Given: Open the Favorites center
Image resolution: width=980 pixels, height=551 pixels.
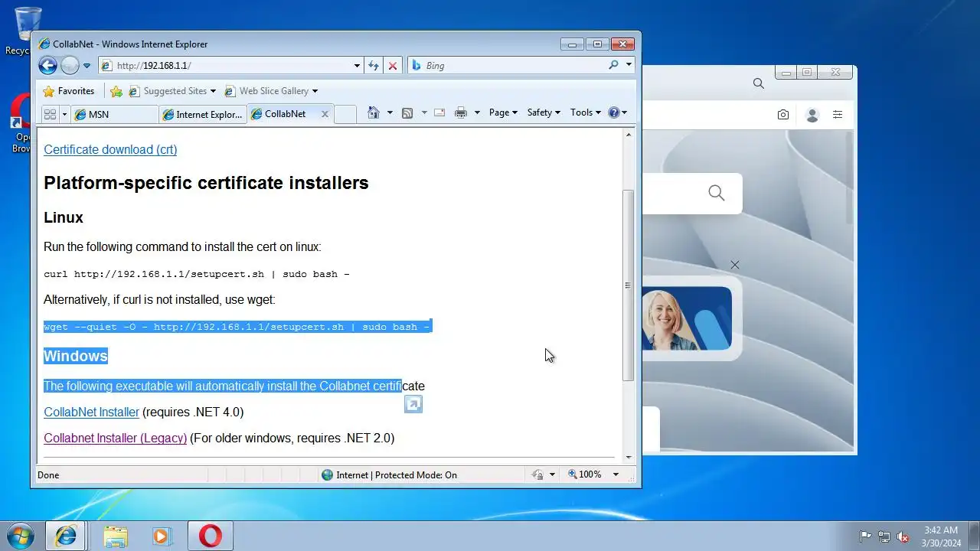Looking at the screenshot, I should [x=69, y=91].
